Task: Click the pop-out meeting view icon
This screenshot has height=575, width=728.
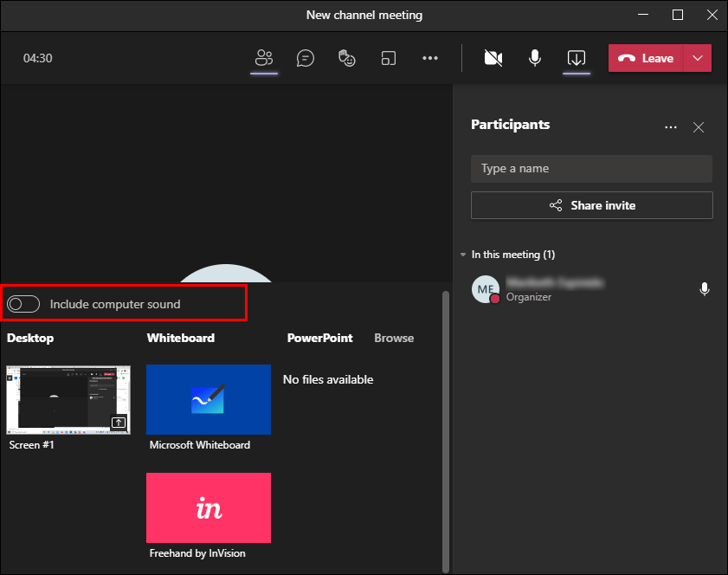Action: coord(388,58)
